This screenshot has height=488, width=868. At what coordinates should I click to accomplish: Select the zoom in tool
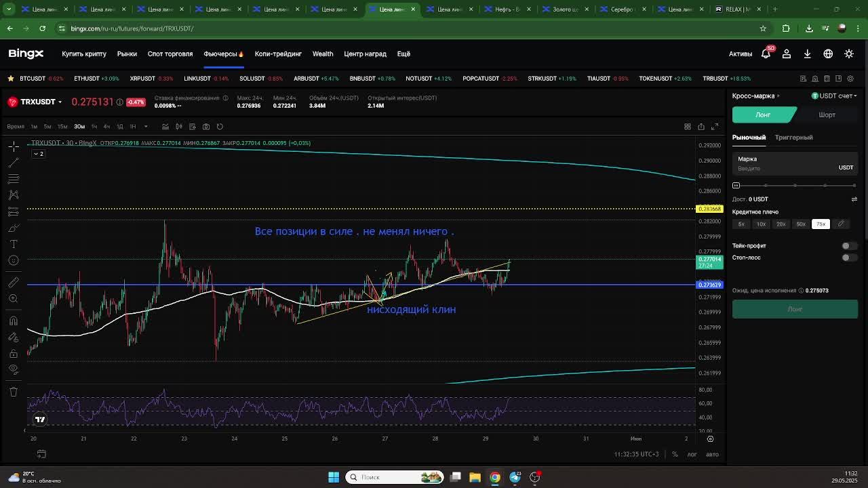[x=14, y=298]
